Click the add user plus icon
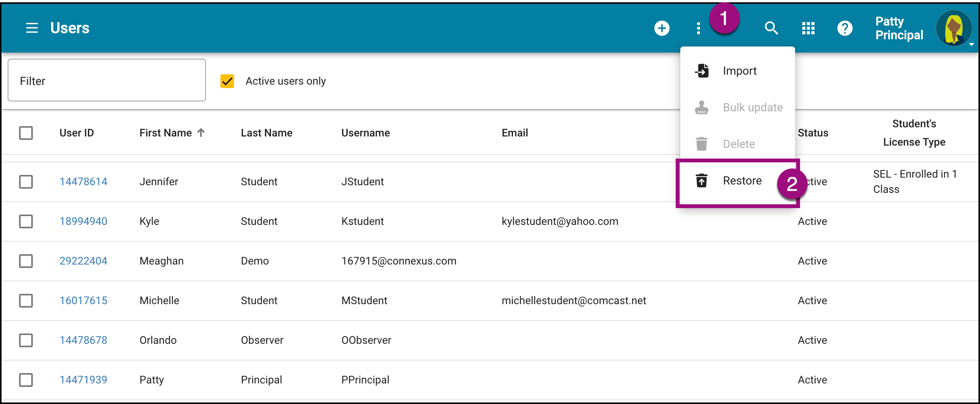Image resolution: width=980 pixels, height=404 pixels. (x=662, y=28)
